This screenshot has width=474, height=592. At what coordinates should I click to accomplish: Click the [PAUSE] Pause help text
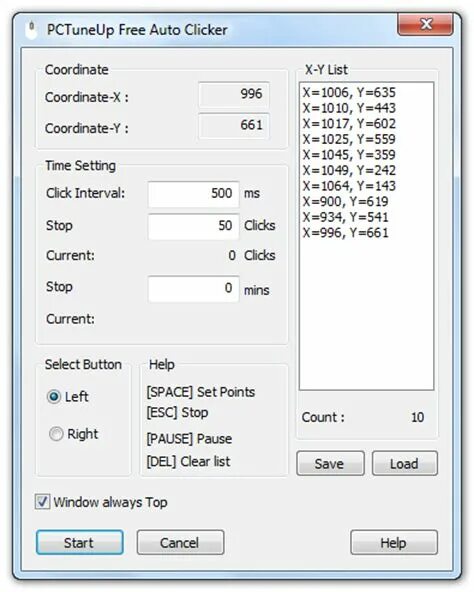(189, 439)
